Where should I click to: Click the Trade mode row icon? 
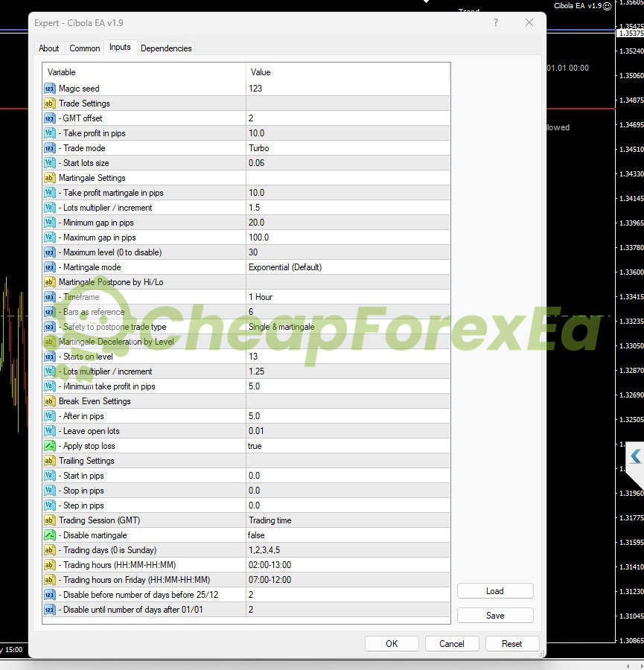[x=50, y=148]
